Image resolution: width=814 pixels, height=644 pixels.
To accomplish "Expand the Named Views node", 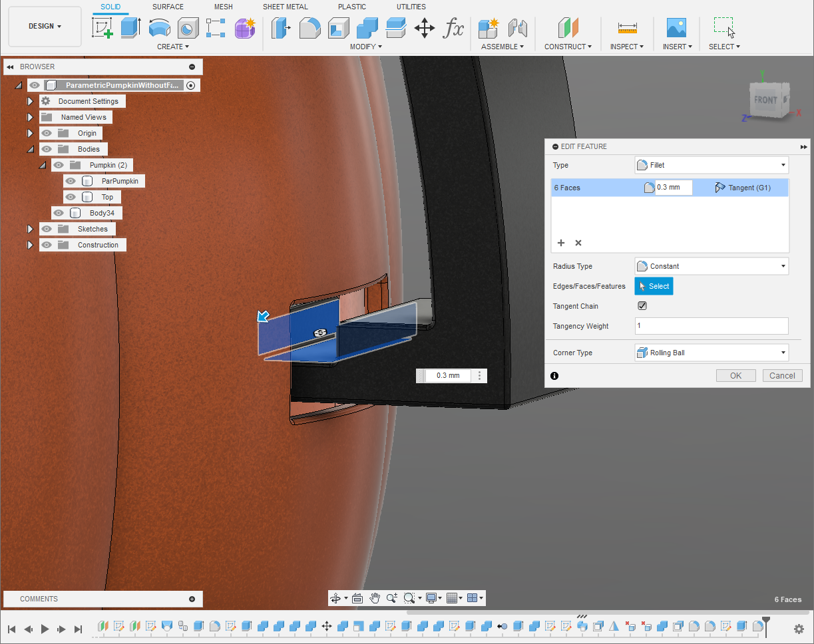I will point(30,117).
